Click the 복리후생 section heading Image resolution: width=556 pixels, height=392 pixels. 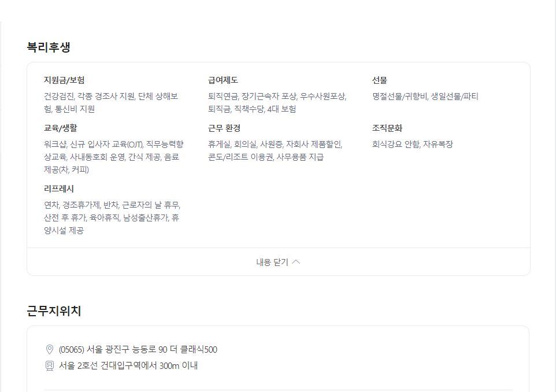pyautogui.click(x=49, y=47)
